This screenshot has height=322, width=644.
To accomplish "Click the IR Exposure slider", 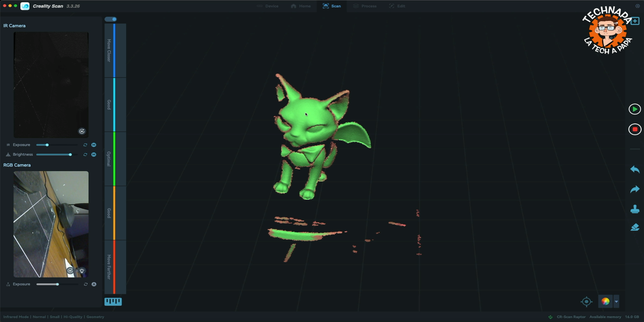I will [56, 145].
